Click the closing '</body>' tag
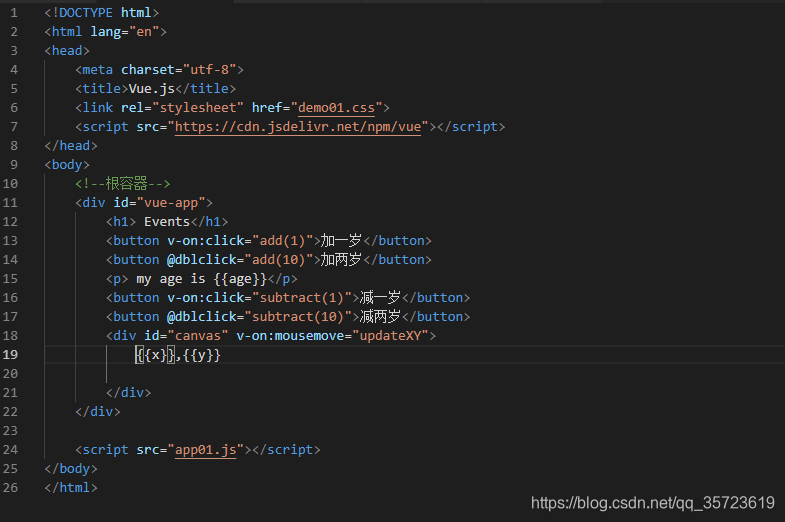 [x=71, y=469]
